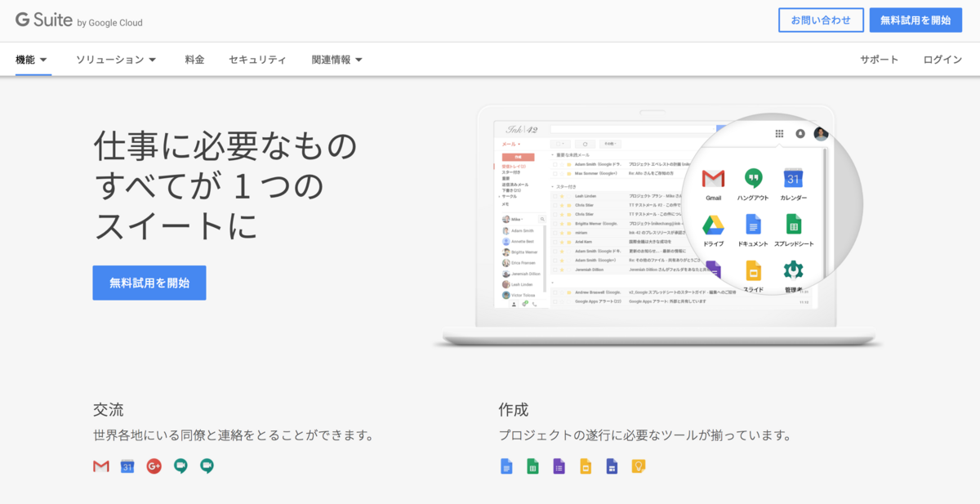Click the Gmail icon under 交流
Viewport: 980px width, 504px height.
101,466
